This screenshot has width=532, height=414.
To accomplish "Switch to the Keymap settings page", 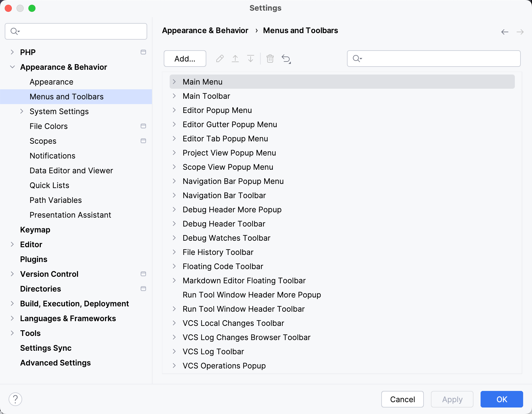I will (x=35, y=230).
